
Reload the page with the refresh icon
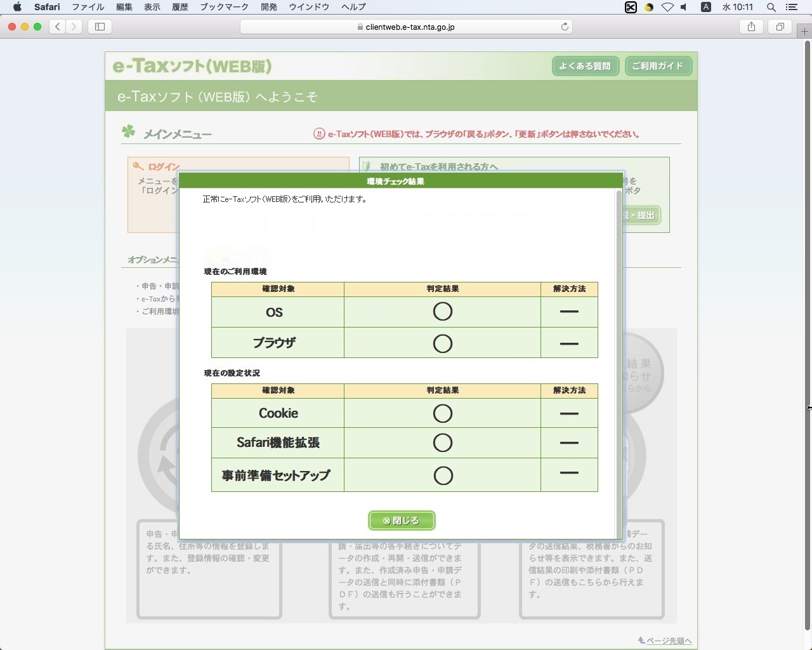(565, 27)
